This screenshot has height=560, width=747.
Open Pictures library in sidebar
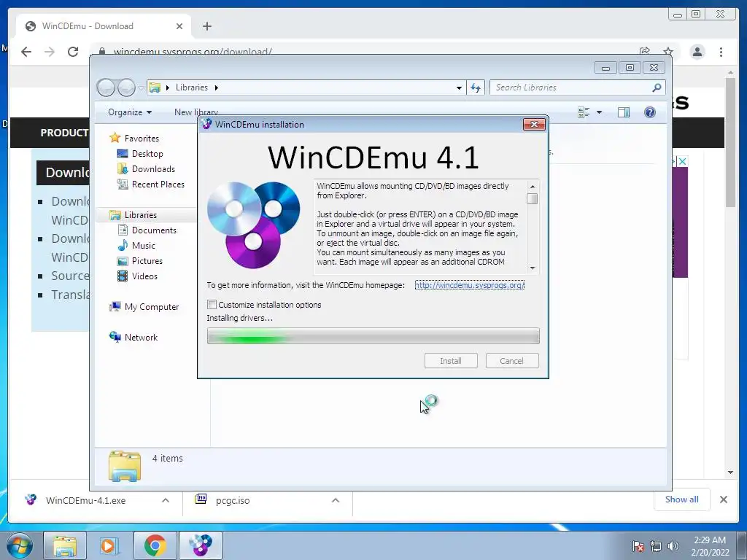(147, 261)
